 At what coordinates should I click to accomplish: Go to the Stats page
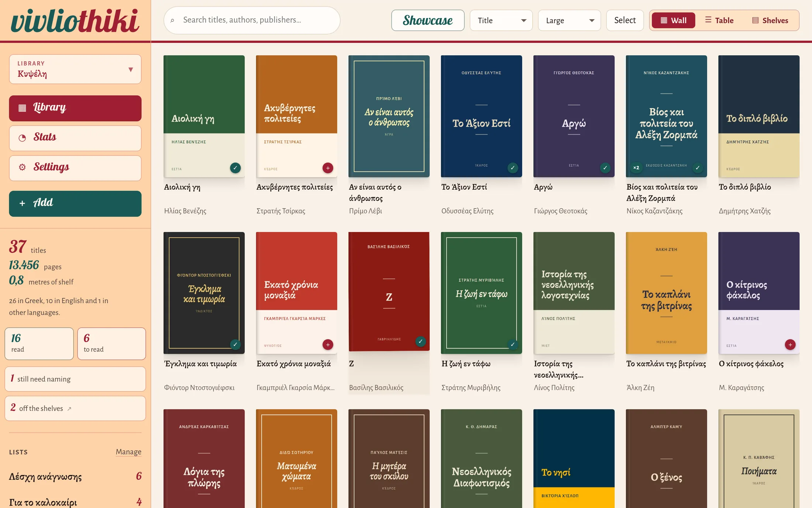tap(75, 138)
